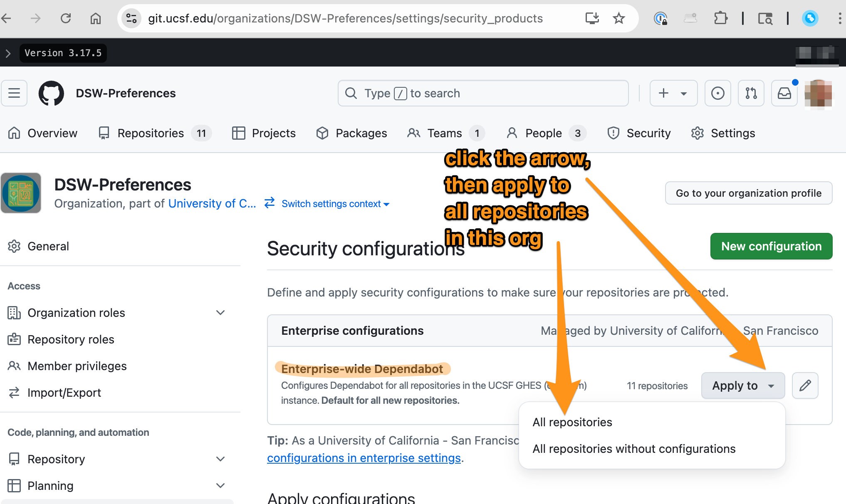Expand the Organization roles section

pos(220,313)
